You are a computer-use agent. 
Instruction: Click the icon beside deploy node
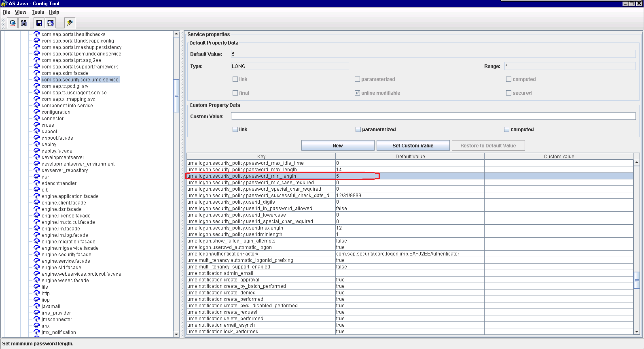[x=37, y=144]
